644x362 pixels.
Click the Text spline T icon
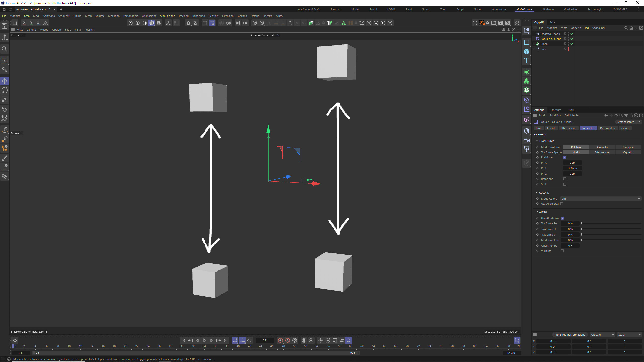[x=527, y=61]
